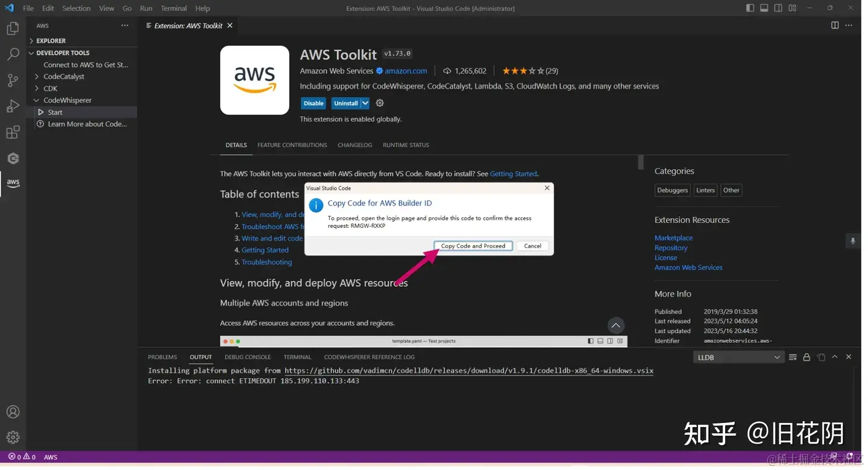868x470 pixels.
Task: Open the Manage gear in the activity bar
Action: coord(13,437)
